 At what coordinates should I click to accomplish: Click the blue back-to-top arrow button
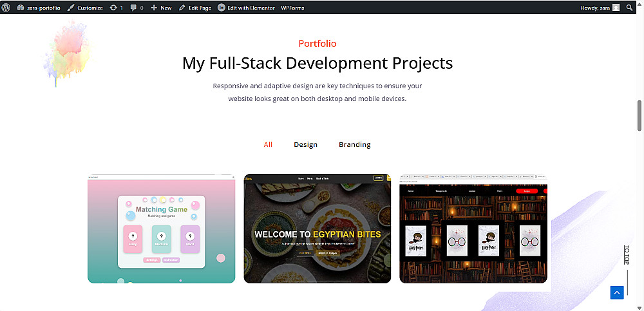tap(617, 292)
